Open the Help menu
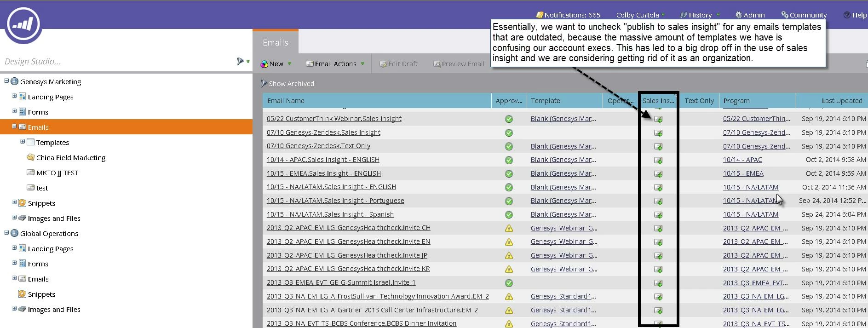Screen dimensions: 868x328 click(855, 15)
